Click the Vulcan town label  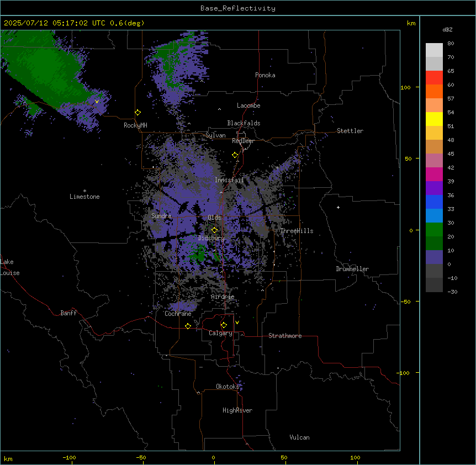pyautogui.click(x=300, y=437)
